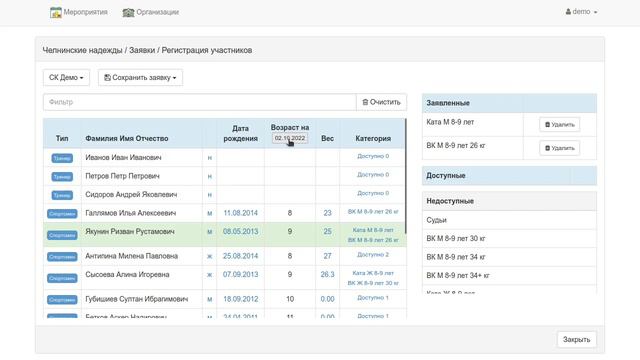This screenshot has width=640, height=360.
Task: Click weight value 27
Action: pos(327,256)
